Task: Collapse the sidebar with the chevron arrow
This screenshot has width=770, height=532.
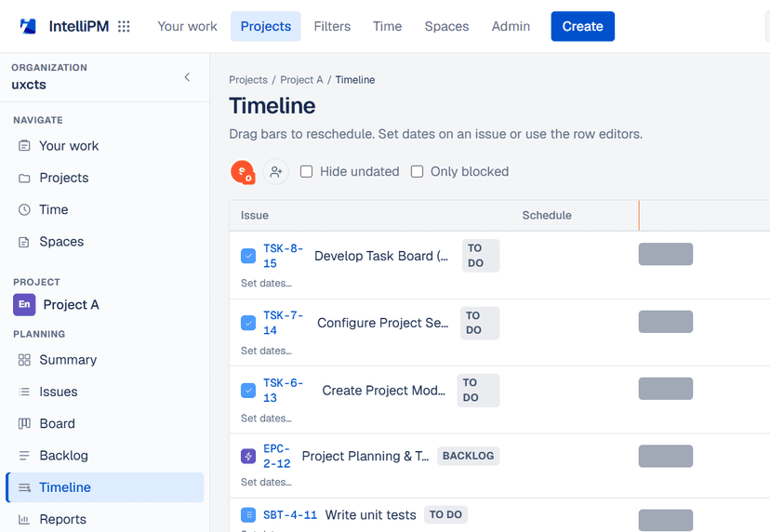Action: [x=187, y=77]
